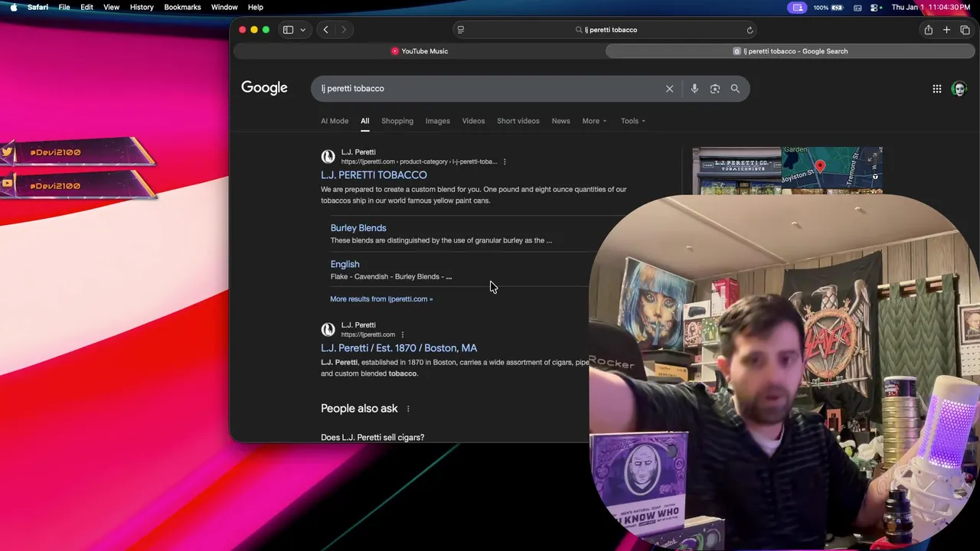Submit search with magnifier icon
The width and height of the screenshot is (980, 551).
point(735,89)
